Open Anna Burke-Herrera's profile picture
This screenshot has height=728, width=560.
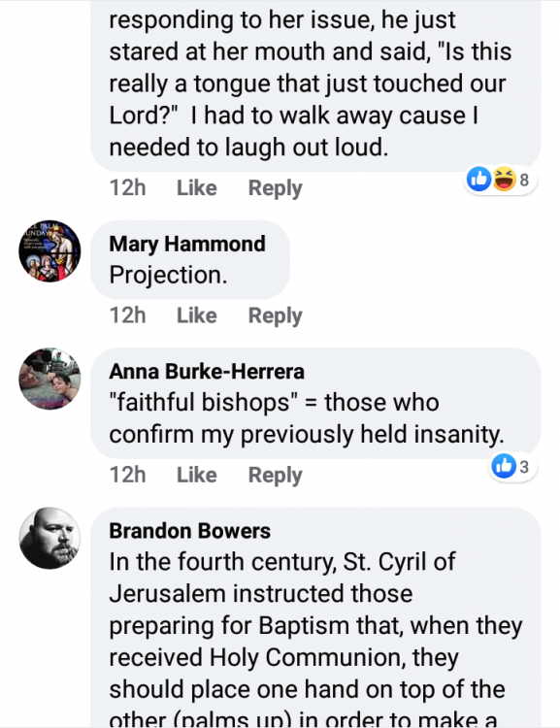(x=49, y=379)
